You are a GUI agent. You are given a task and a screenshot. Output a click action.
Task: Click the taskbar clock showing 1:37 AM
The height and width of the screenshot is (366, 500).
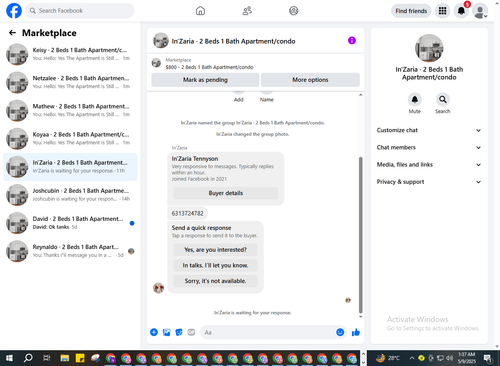(466, 358)
